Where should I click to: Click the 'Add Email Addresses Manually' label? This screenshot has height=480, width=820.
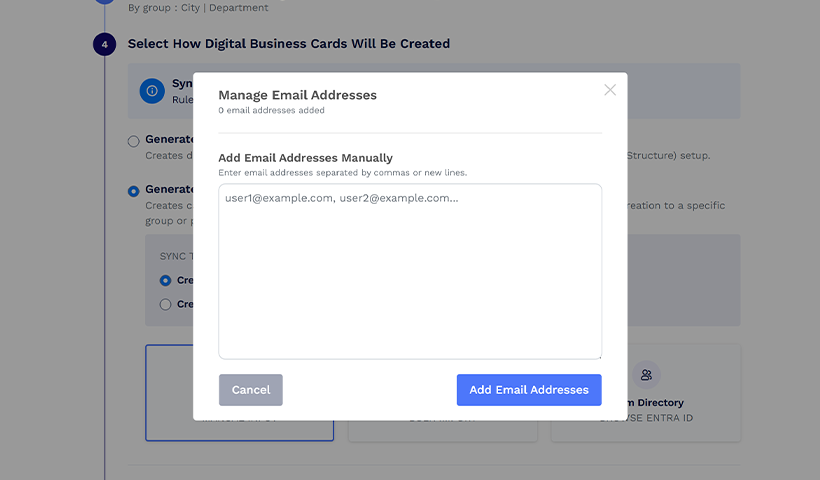point(305,158)
